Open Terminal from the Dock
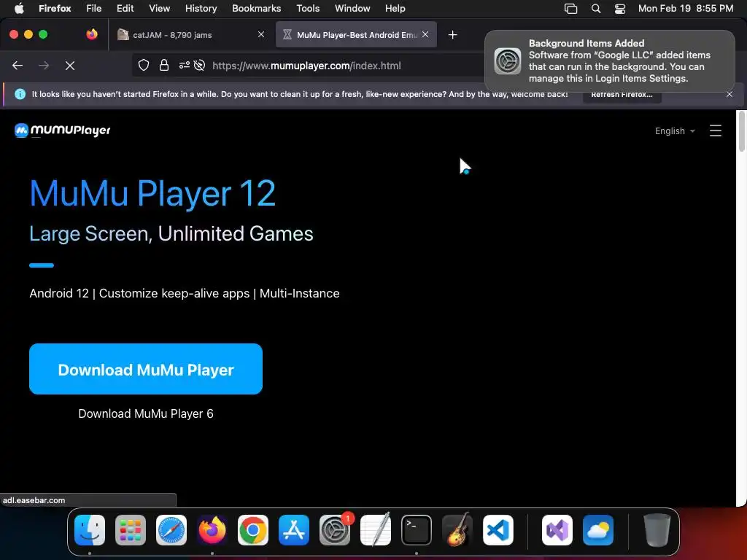747x560 pixels. (417, 529)
